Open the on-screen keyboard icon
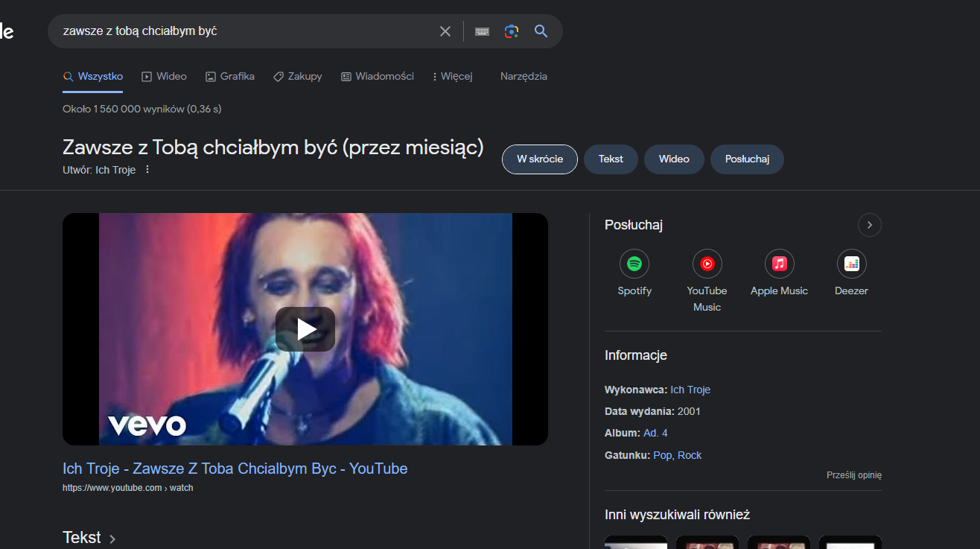This screenshot has height=549, width=980. tap(482, 31)
